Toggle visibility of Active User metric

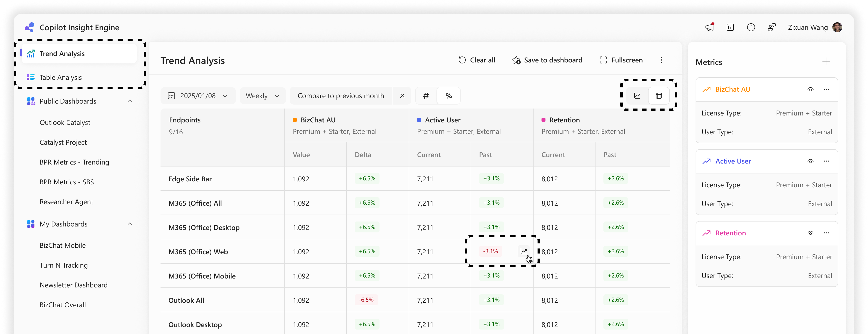click(x=810, y=161)
